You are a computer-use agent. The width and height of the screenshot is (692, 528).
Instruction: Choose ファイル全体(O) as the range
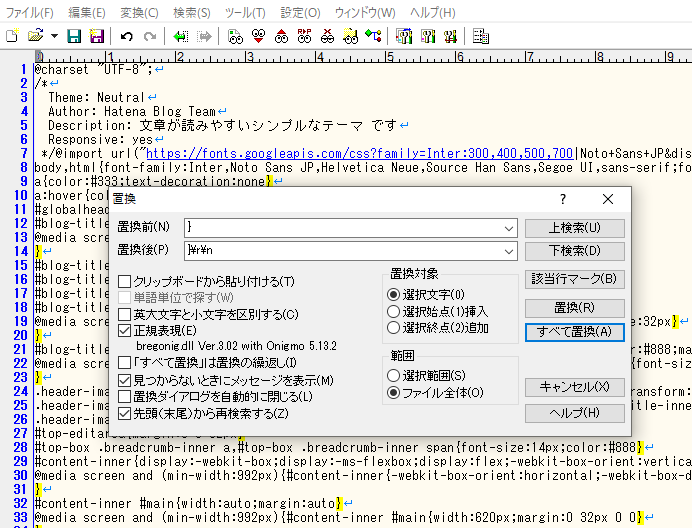[x=393, y=392]
